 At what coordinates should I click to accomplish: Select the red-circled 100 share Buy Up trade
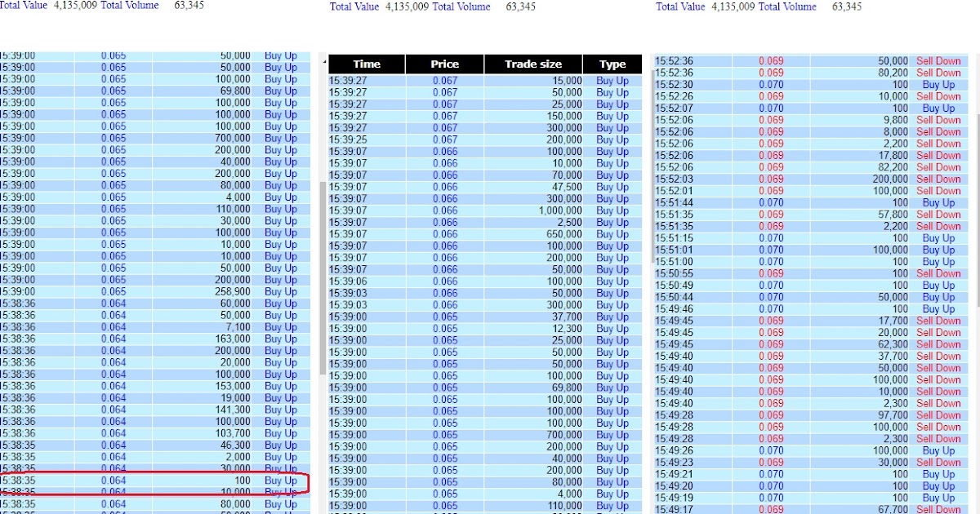[245, 481]
